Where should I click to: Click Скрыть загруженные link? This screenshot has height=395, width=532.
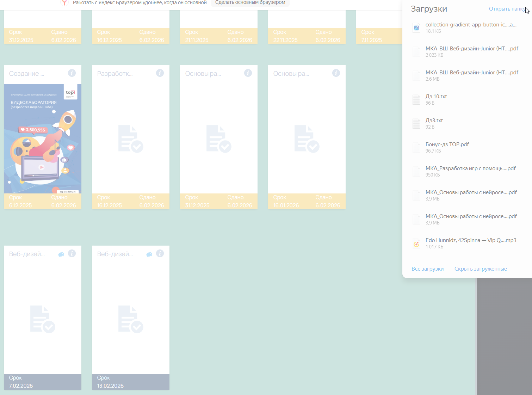point(481,269)
